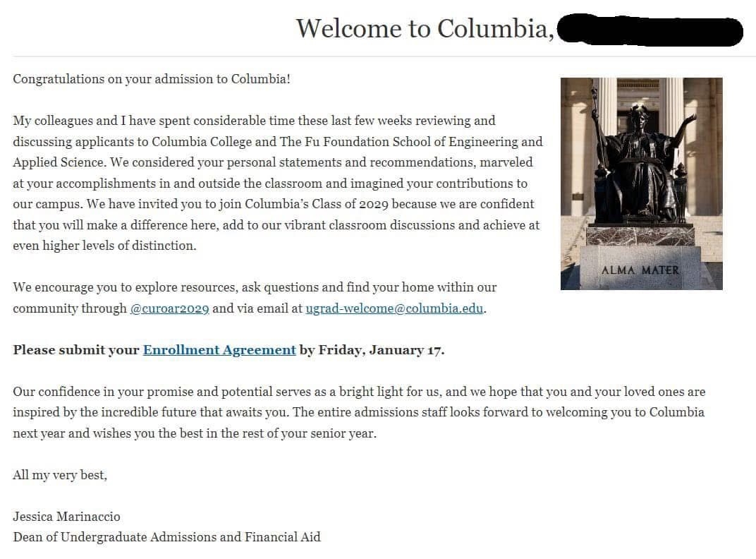Viewport: 756px width, 559px height.
Task: Open the @curoar2029 link
Action: coord(169,308)
